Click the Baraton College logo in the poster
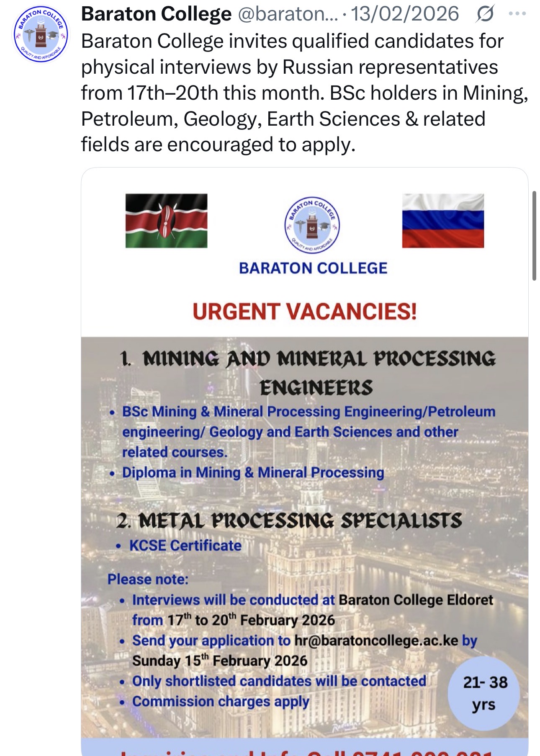The height and width of the screenshot is (756, 540). click(x=312, y=225)
